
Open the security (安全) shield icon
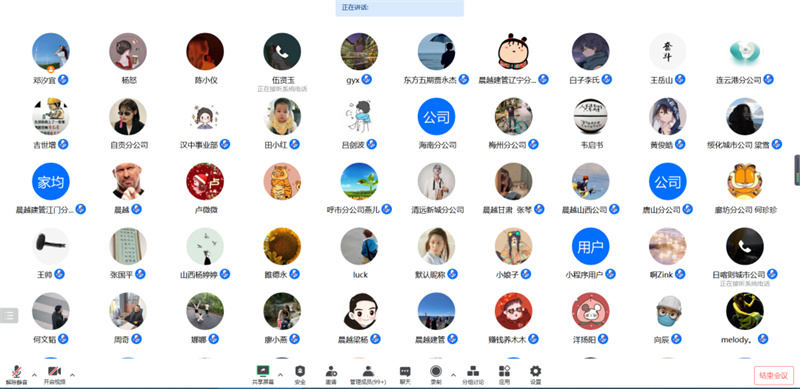click(300, 375)
